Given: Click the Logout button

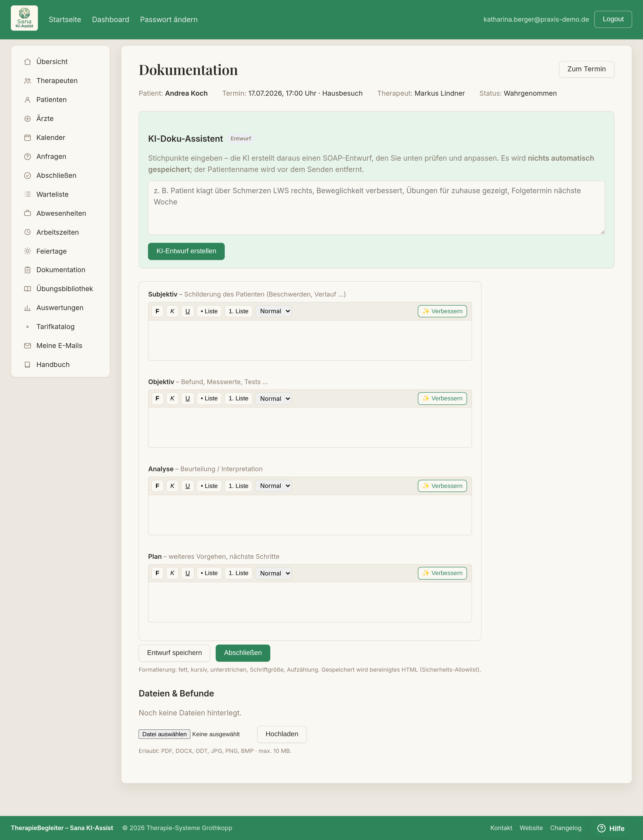Looking at the screenshot, I should 613,19.
